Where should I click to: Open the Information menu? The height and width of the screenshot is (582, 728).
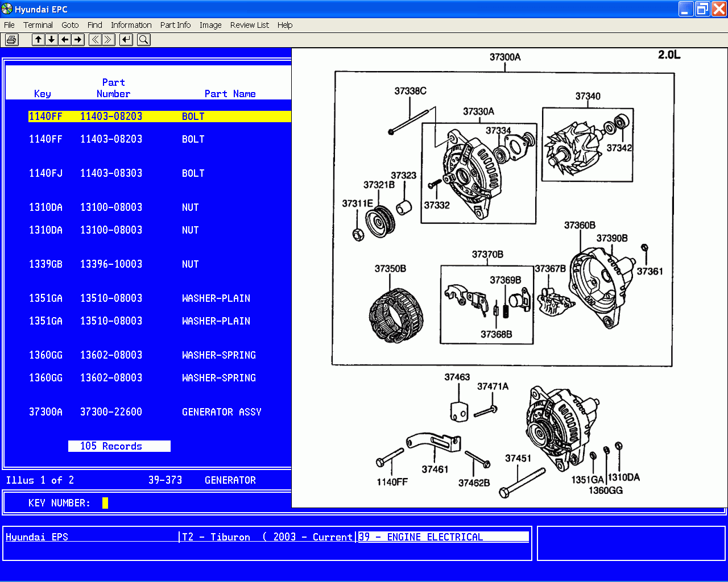pyautogui.click(x=131, y=25)
